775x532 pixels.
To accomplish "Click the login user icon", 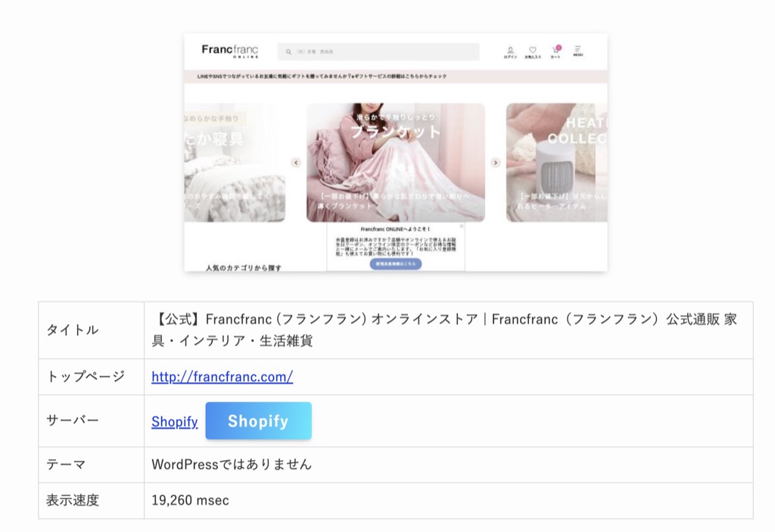I will tap(511, 51).
